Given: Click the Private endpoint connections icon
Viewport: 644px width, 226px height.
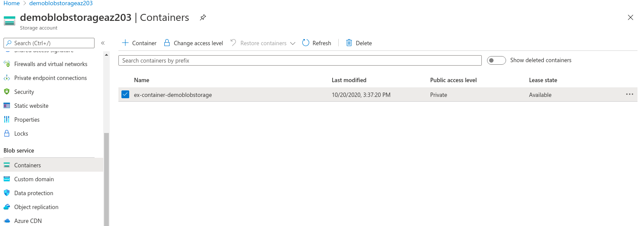Looking at the screenshot, I should 7,78.
